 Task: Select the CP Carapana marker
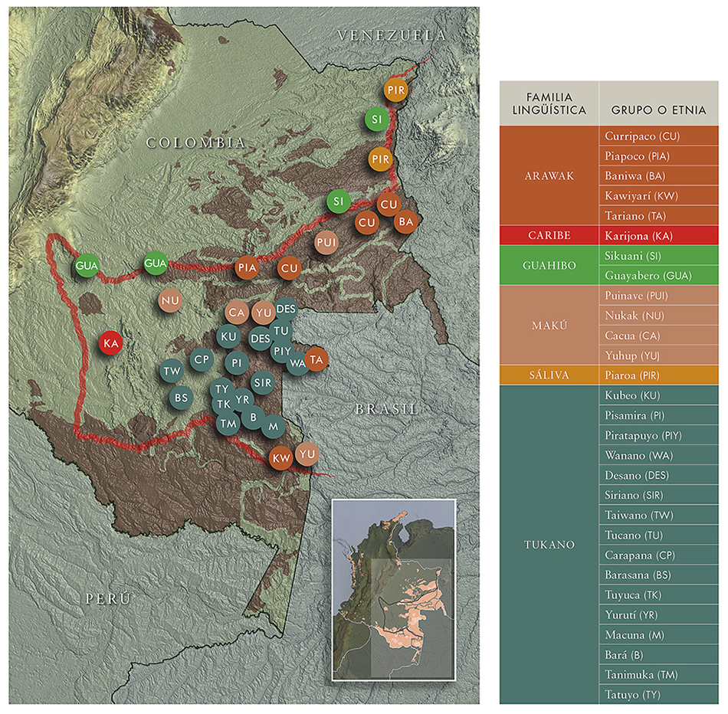[201, 359]
